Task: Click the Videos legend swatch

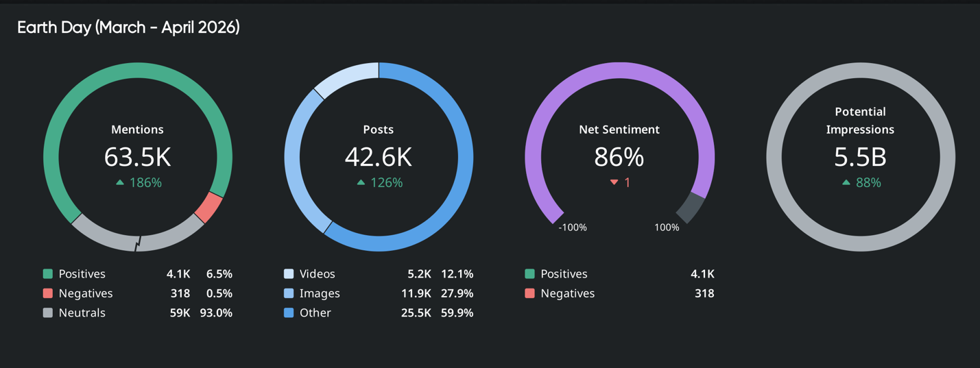Action: click(x=289, y=274)
